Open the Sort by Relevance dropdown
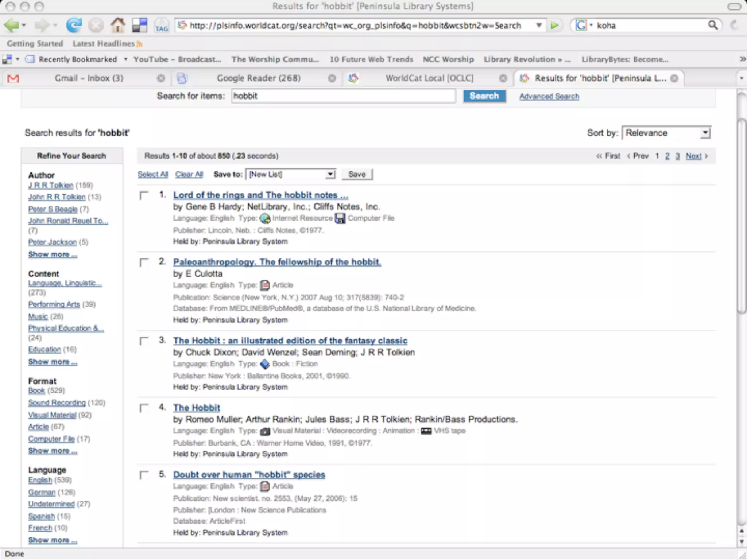Screen dimensions: 747x560 [x=666, y=133]
